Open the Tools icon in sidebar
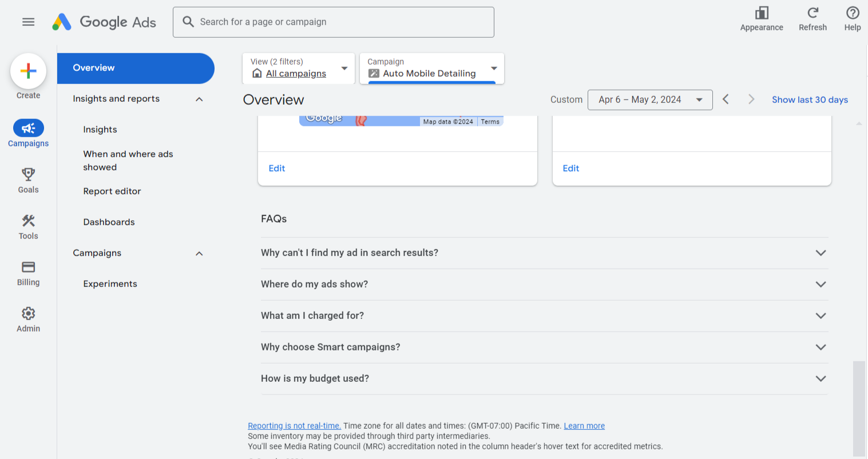The width and height of the screenshot is (868, 459). [28, 221]
